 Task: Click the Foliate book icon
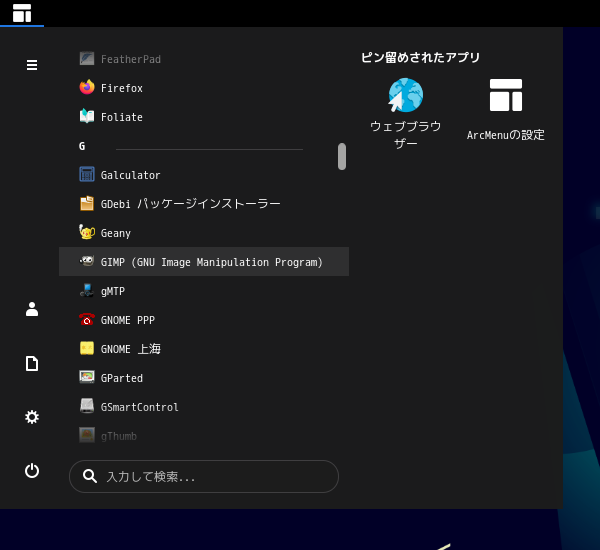[x=87, y=116]
